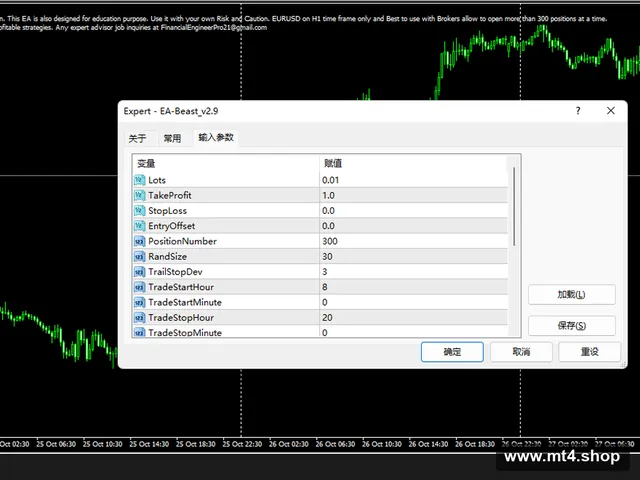Image resolution: width=640 pixels, height=480 pixels.
Task: Select the TrailStopDev value 3
Action: coord(325,272)
